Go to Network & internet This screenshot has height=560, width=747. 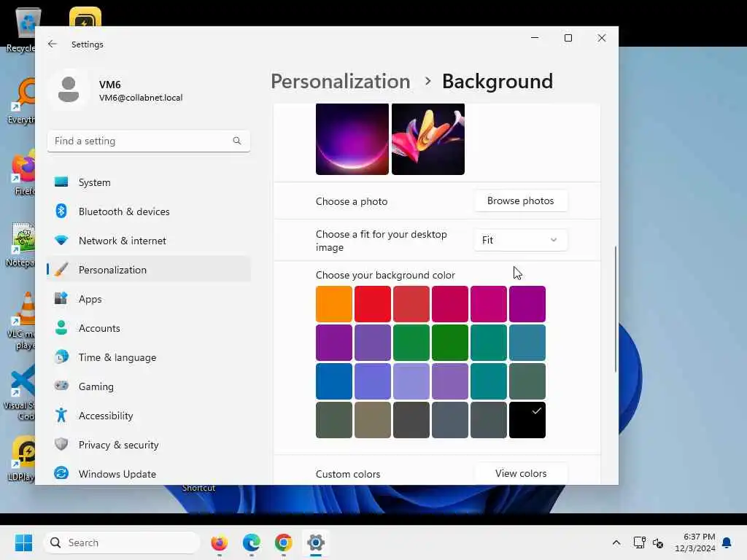148,240
